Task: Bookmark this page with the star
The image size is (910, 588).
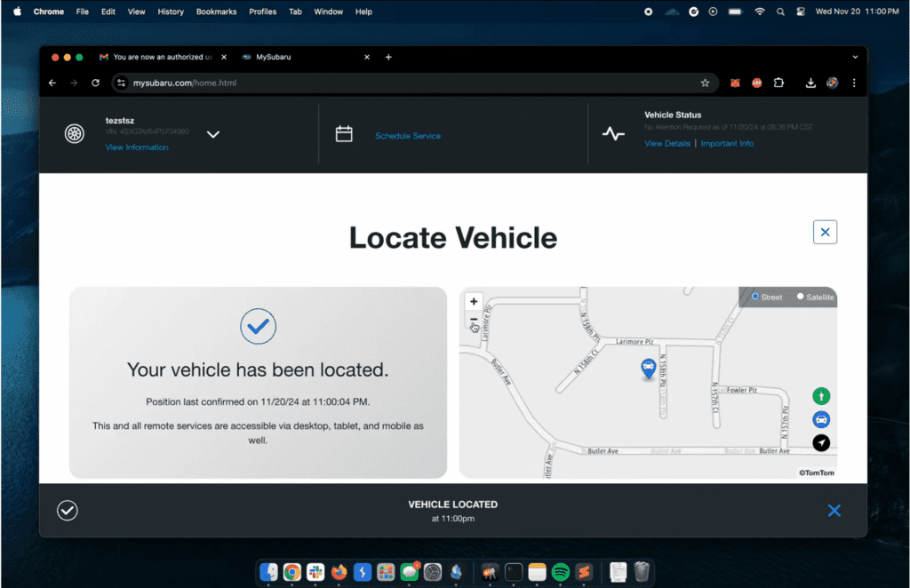Action: point(705,83)
